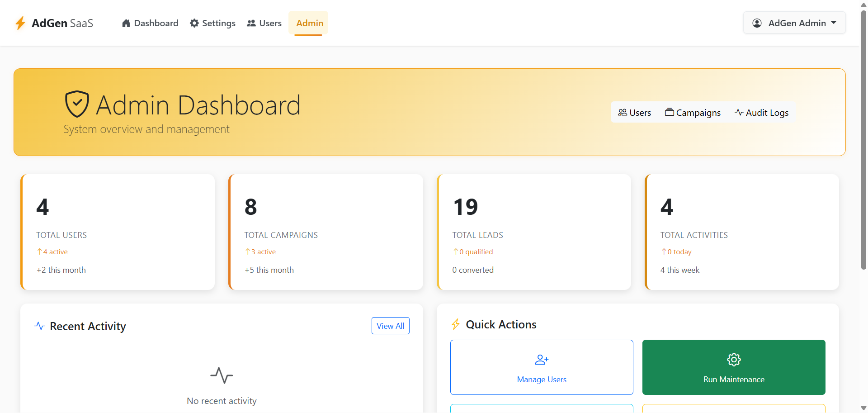
Task: Click the Campaigns collection icon in banner
Action: (670, 112)
